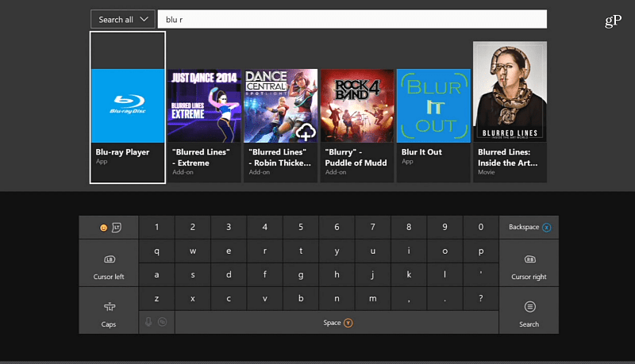Tap the letter j key
This screenshot has width=635, height=364.
[x=373, y=275]
